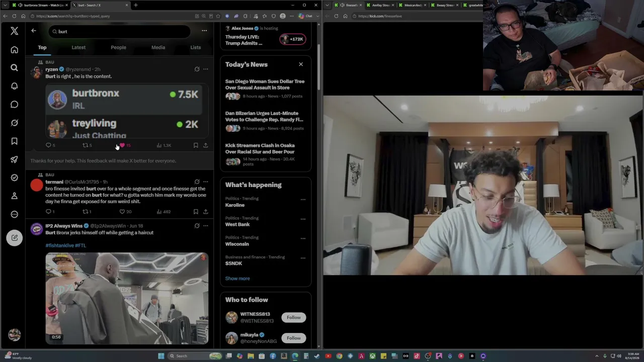The width and height of the screenshot is (644, 362).
Task: Open the #fishtanklive hashtag link
Action: (x=59, y=245)
